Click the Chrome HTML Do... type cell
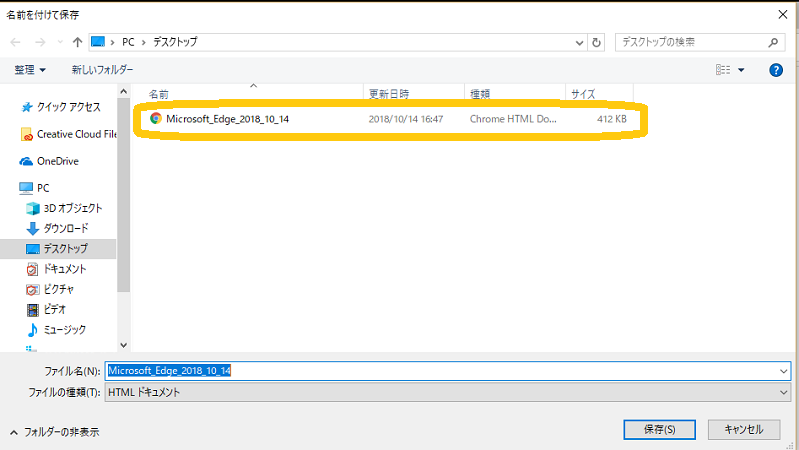 click(513, 119)
